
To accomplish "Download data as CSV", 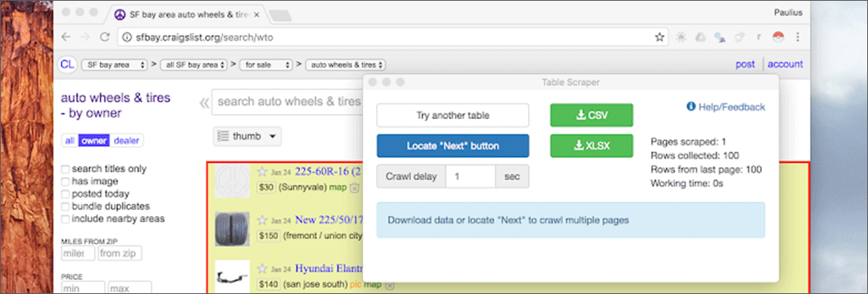I will [x=592, y=115].
